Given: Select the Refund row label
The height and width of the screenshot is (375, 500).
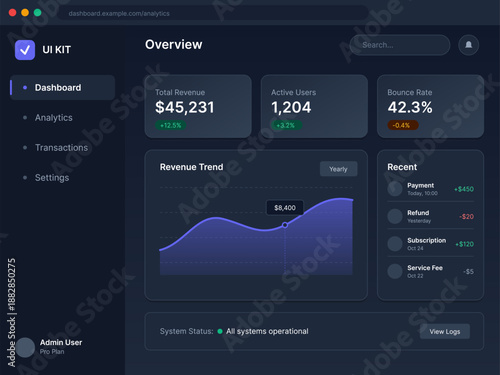Looking at the screenshot, I should coord(418,213).
